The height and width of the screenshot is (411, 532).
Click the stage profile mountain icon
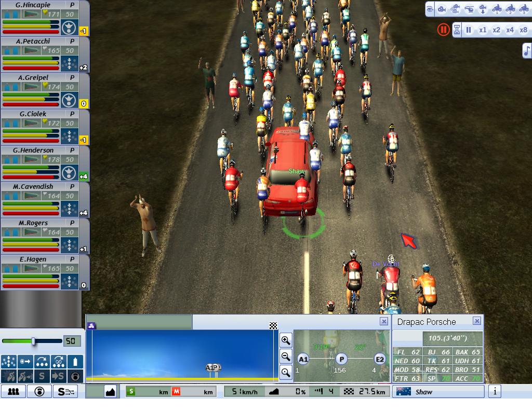pos(110,392)
